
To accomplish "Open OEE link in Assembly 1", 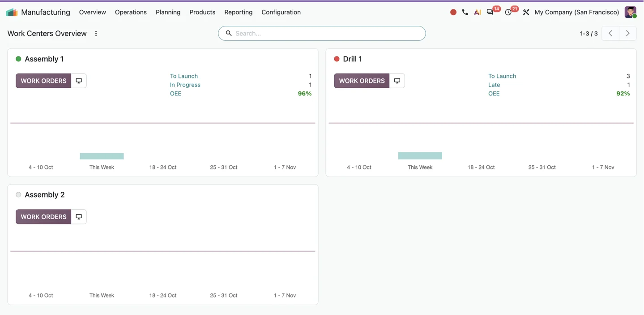I will [175, 94].
